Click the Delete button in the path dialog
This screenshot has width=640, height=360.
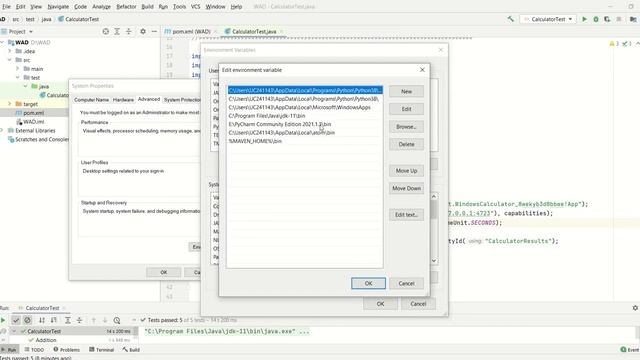coord(406,144)
